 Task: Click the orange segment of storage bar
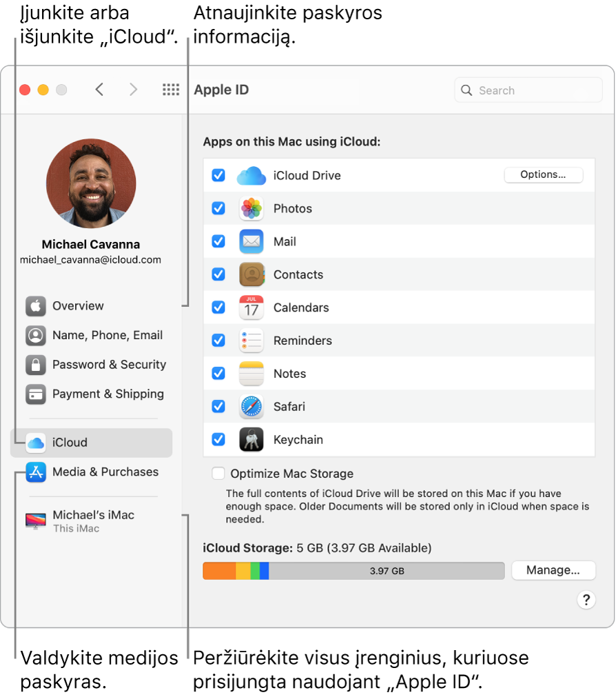[219, 571]
